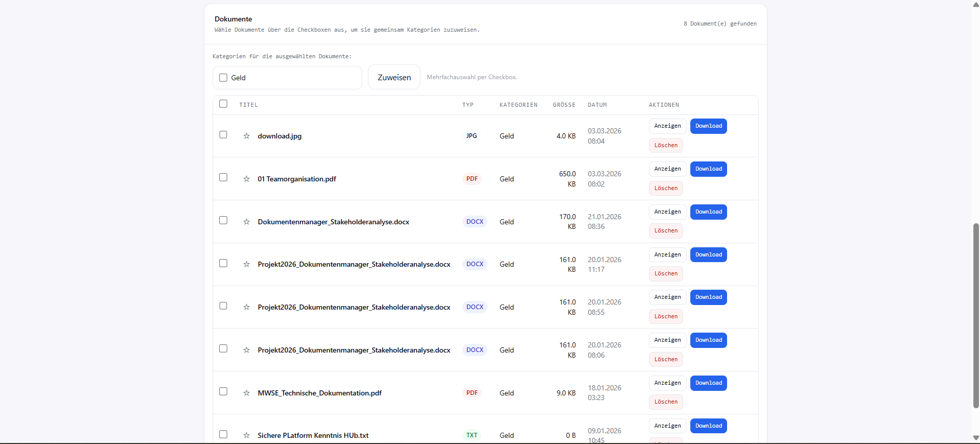
Task: Click the Datum column header
Action: click(597, 105)
